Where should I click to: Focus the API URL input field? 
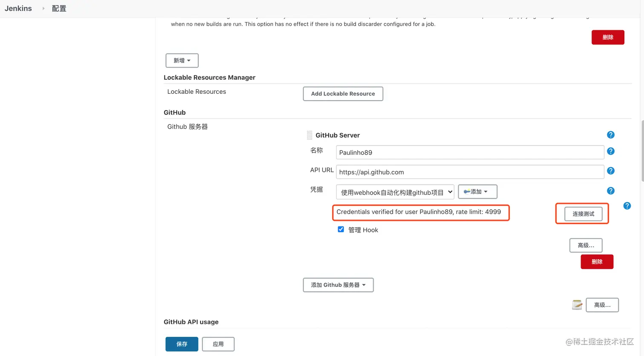tap(470, 172)
